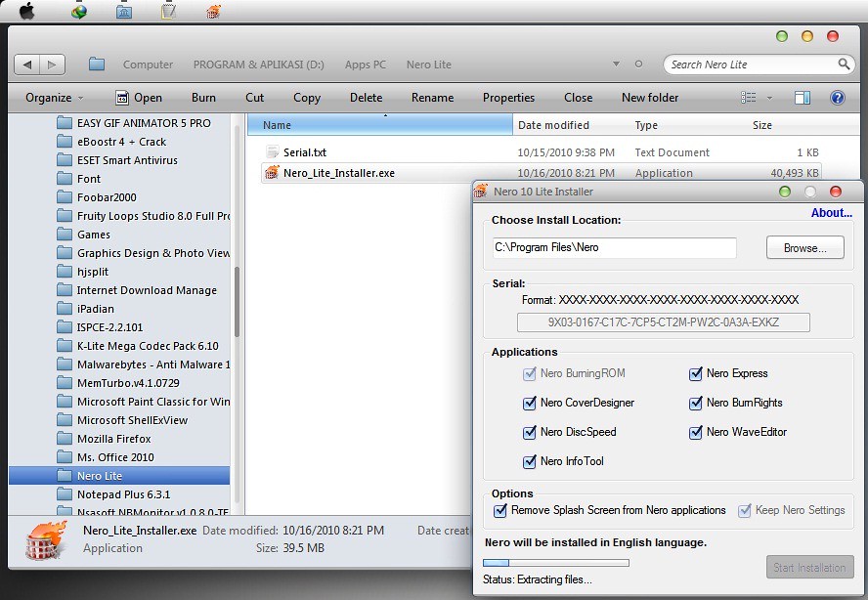Click the install location text field
The height and width of the screenshot is (600, 868).
[x=615, y=247]
